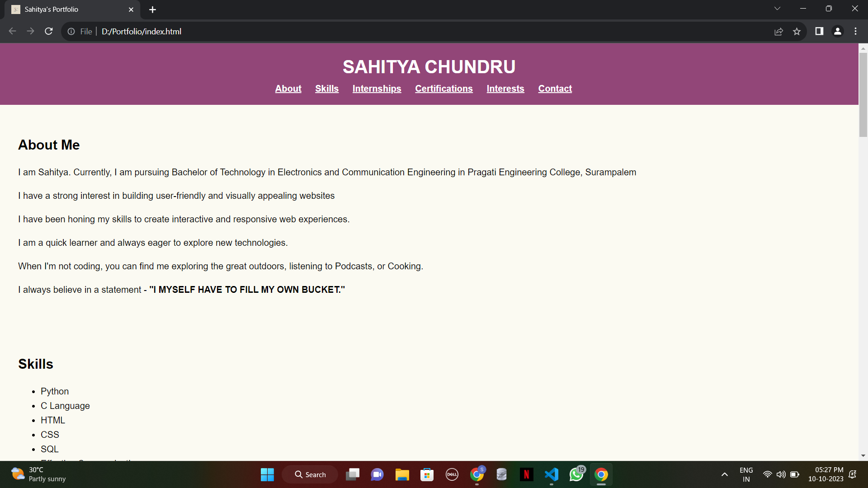Open the tab search chevron
868x488 pixels.
coord(777,8)
